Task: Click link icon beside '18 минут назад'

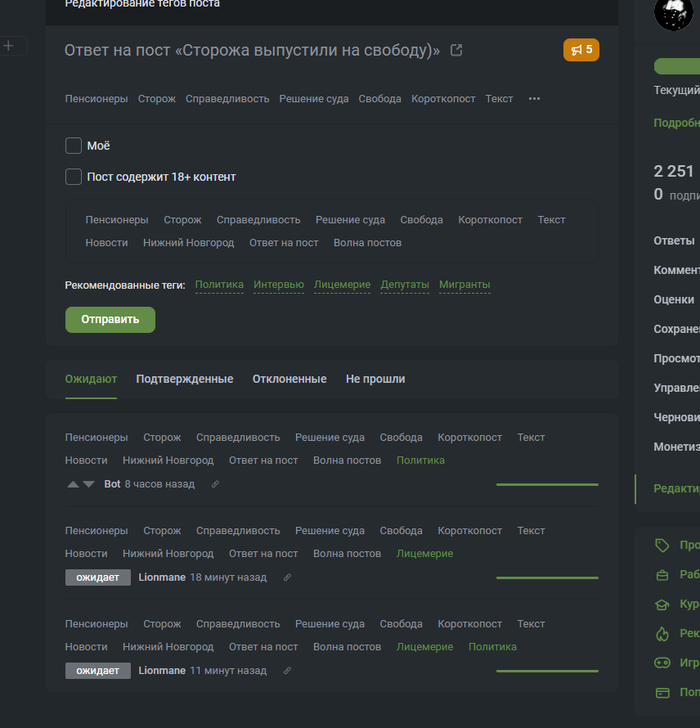Action: point(287,577)
